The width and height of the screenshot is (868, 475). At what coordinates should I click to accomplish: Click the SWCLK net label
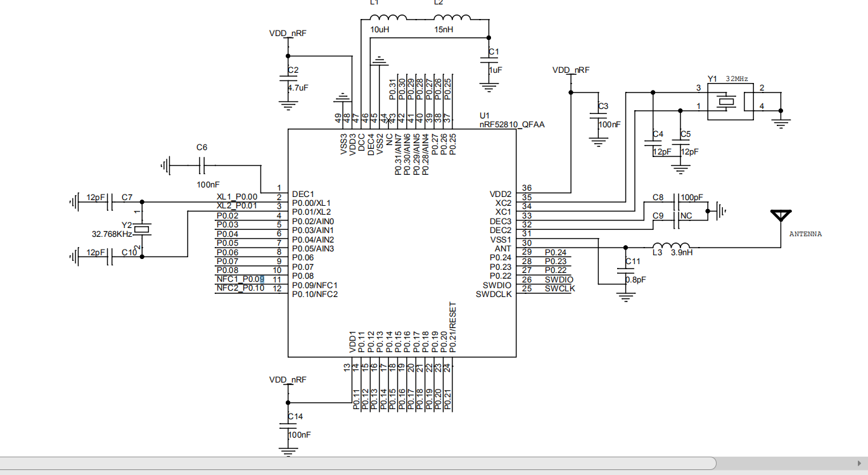[x=560, y=289]
